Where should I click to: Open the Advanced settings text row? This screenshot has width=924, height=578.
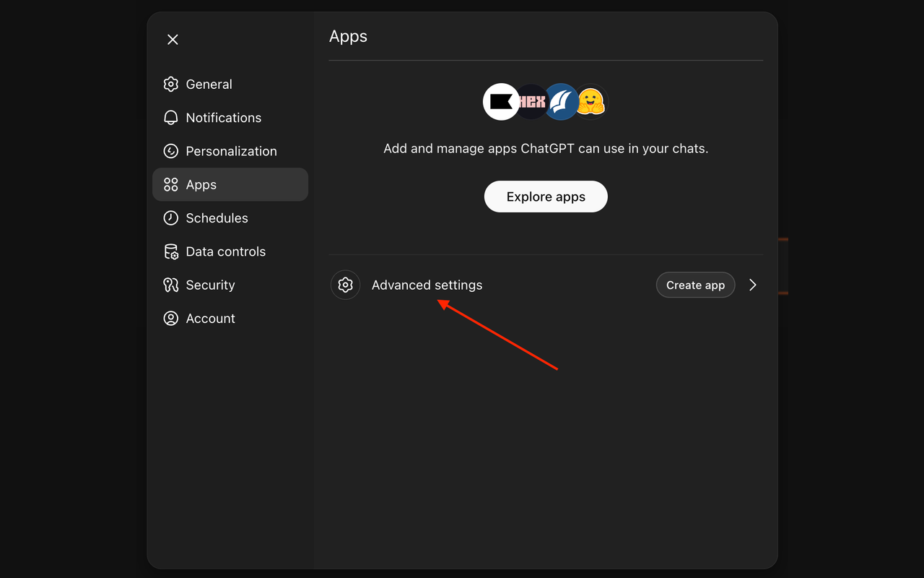(x=427, y=285)
